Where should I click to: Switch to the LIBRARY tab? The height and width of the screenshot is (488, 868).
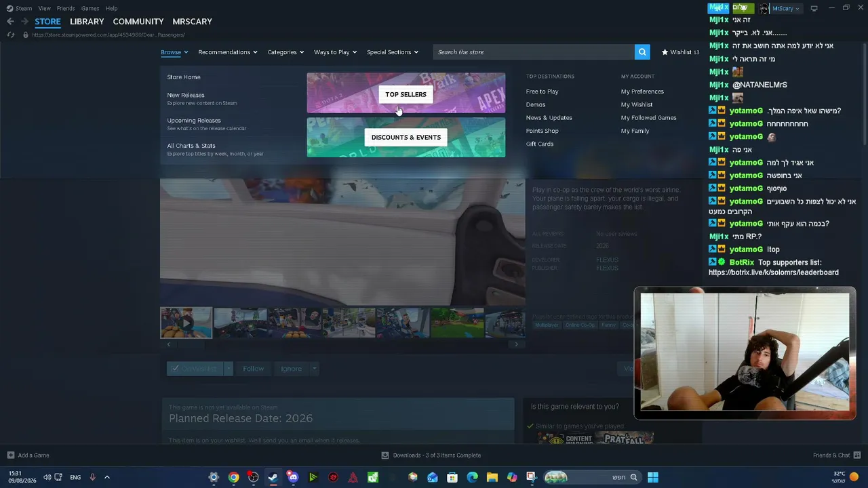87,22
